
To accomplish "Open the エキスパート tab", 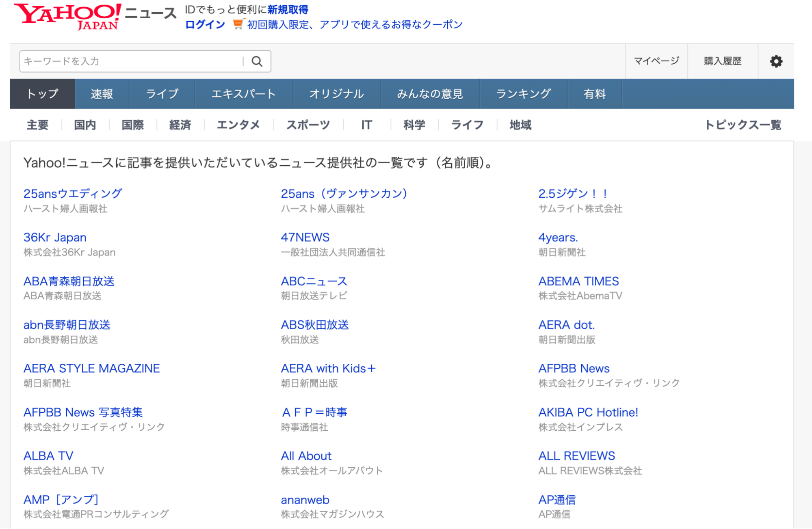I will pyautogui.click(x=244, y=94).
